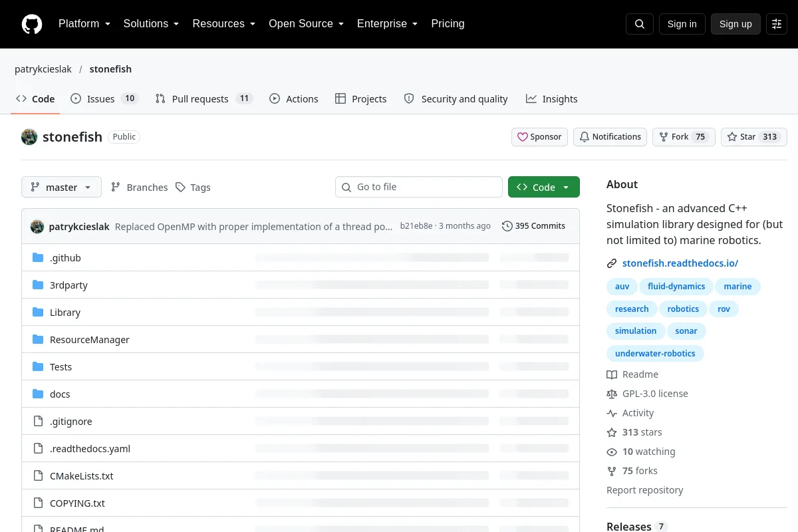Screen dimensions: 798x532
Task: Open the Report repository link
Action: click(645, 490)
